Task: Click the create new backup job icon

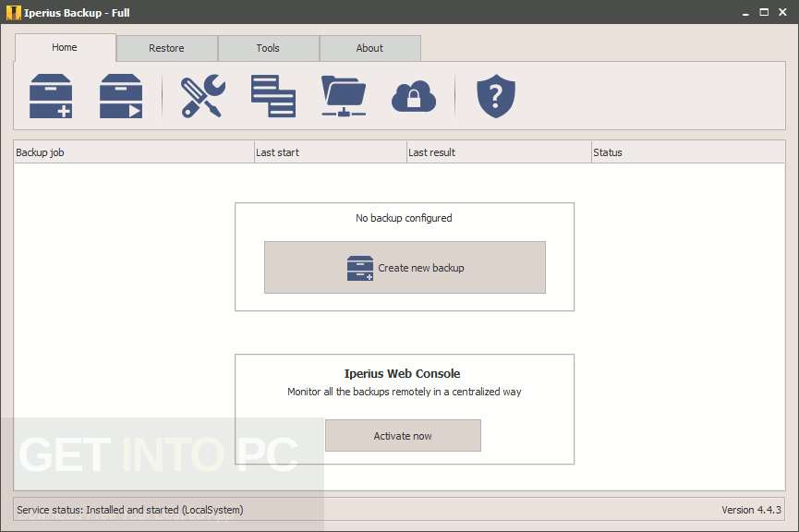Action: point(51,96)
